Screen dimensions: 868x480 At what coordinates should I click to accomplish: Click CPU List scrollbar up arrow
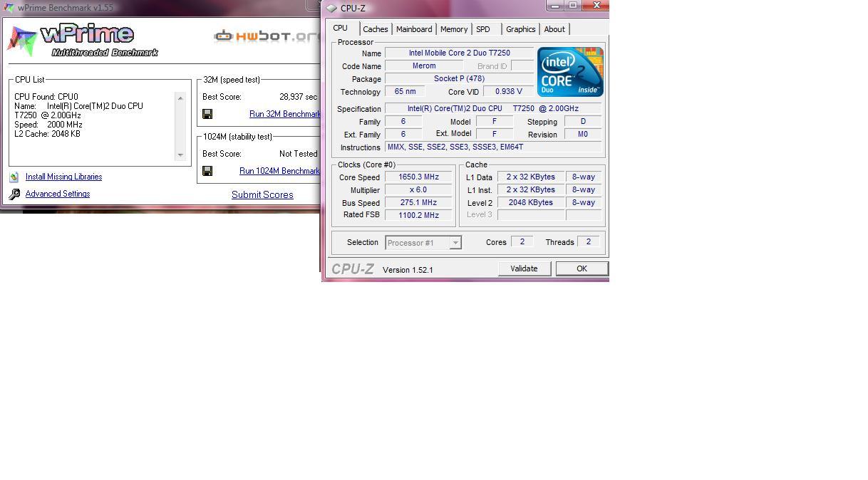(x=180, y=98)
